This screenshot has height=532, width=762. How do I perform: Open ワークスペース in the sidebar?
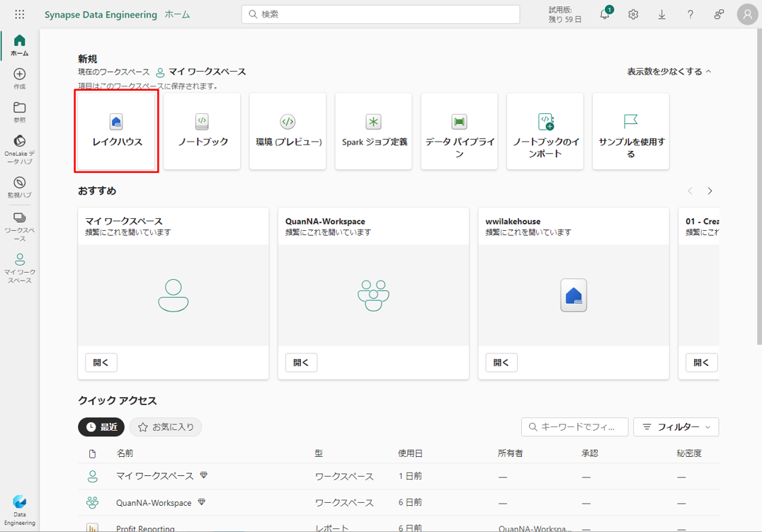19,227
